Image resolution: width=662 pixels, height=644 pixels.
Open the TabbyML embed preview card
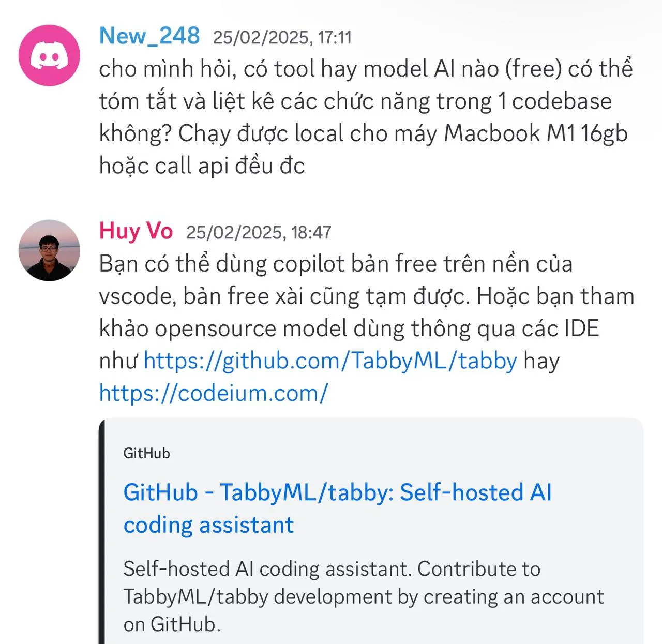coord(362,528)
